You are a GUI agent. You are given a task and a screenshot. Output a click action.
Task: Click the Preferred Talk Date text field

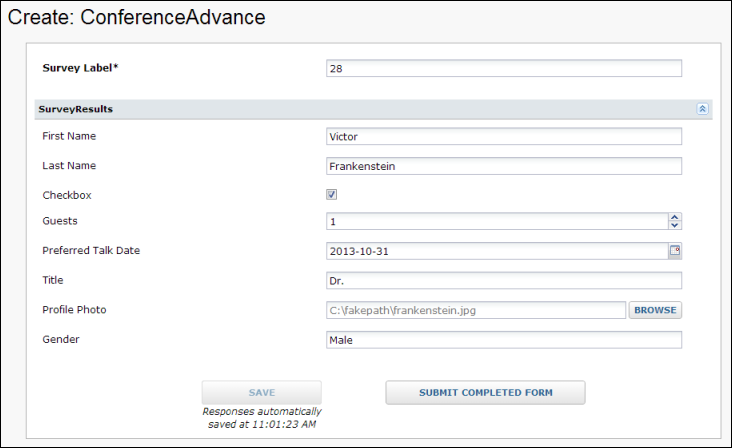click(497, 251)
